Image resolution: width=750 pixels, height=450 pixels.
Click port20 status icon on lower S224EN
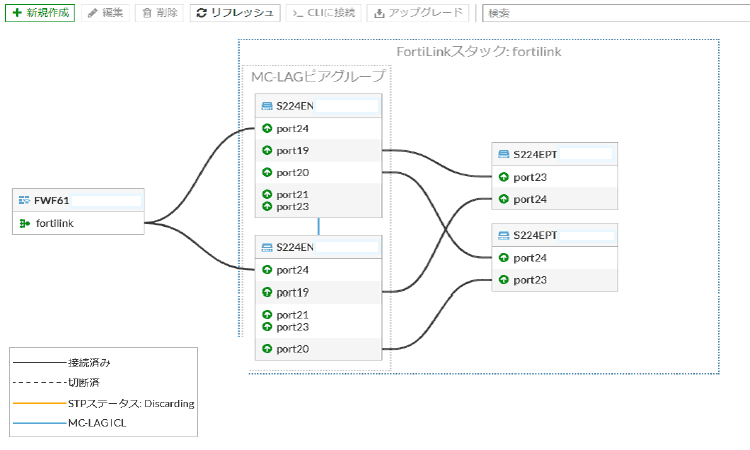[267, 349]
